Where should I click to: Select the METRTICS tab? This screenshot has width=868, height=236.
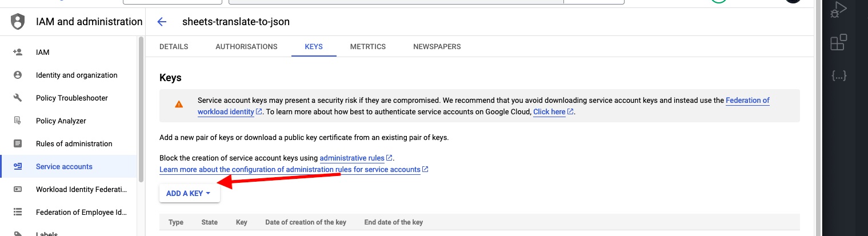point(368,47)
